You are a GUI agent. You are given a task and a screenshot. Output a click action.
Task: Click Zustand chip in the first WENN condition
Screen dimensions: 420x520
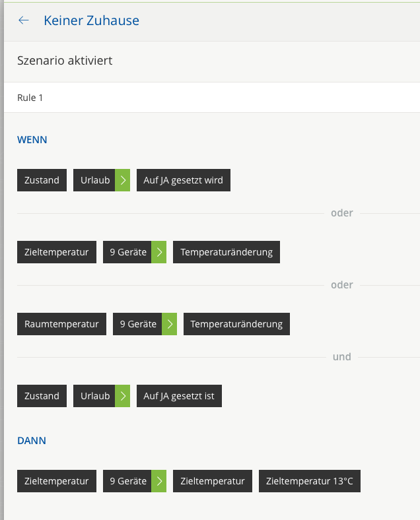point(42,180)
